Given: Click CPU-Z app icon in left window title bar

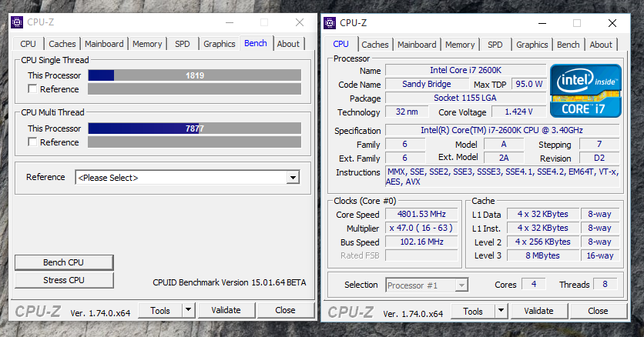Looking at the screenshot, I should 17,22.
